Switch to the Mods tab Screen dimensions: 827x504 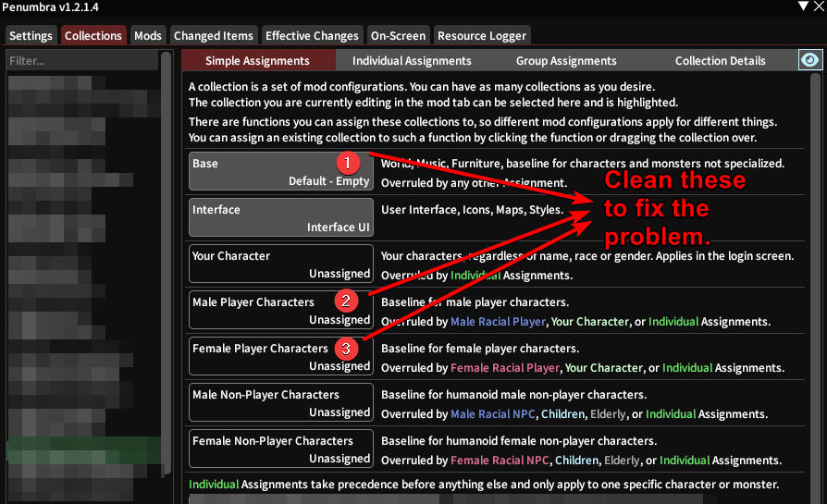[x=148, y=36]
